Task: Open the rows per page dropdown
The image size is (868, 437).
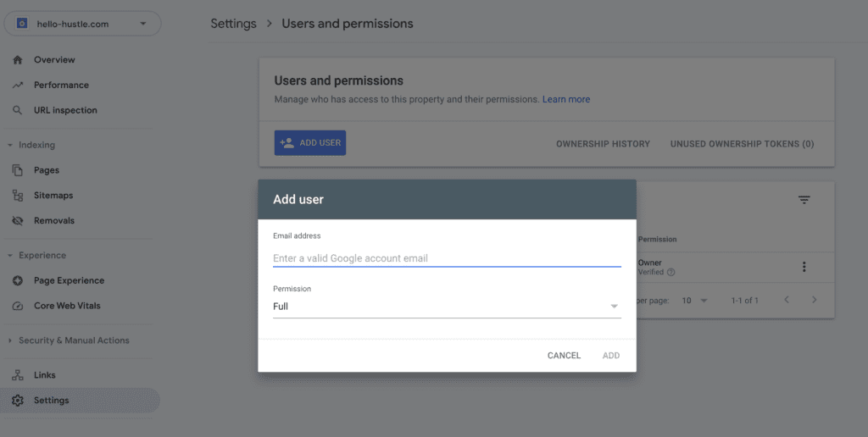Action: coord(694,301)
